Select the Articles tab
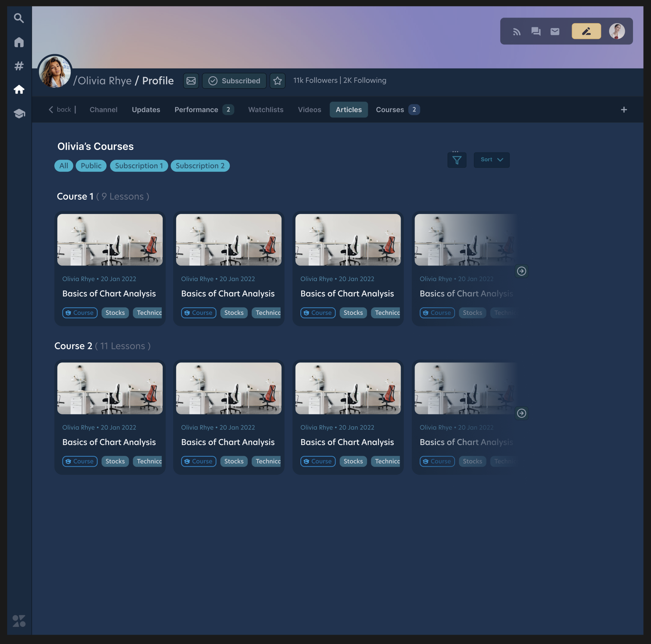The height and width of the screenshot is (644, 651). point(349,110)
